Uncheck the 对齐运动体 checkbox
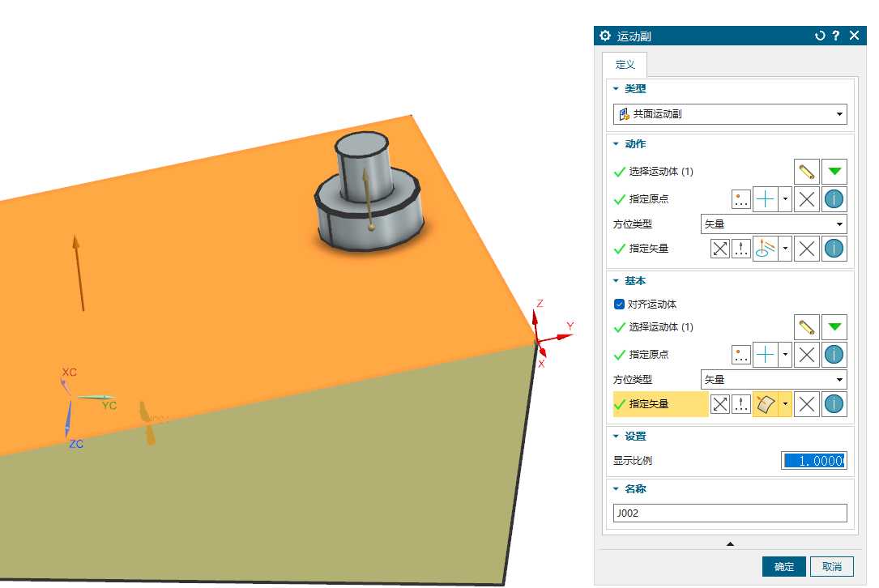 point(620,305)
